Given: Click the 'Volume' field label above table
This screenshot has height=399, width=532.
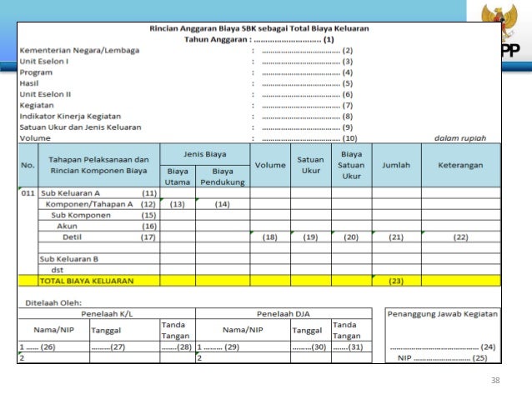Looking at the screenshot, I should coord(35,138).
